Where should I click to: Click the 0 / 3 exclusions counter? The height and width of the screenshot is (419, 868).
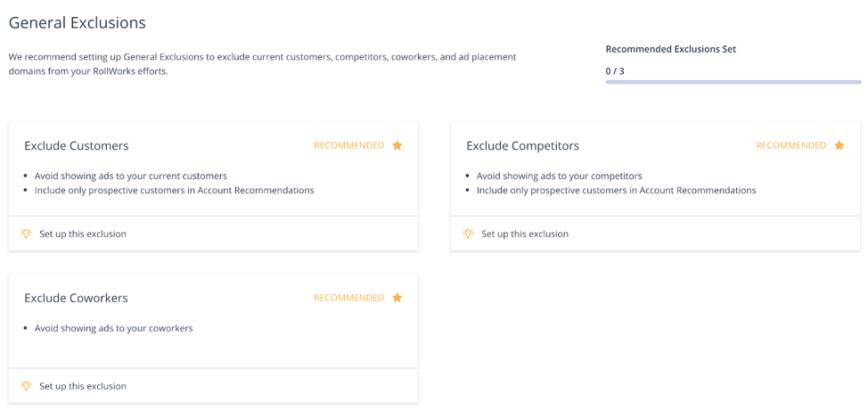(x=615, y=70)
